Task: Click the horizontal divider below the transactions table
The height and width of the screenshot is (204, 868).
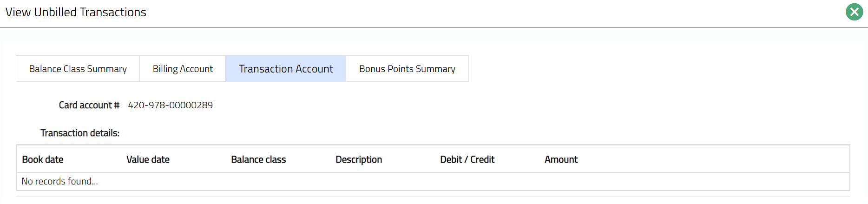Action: [433, 197]
